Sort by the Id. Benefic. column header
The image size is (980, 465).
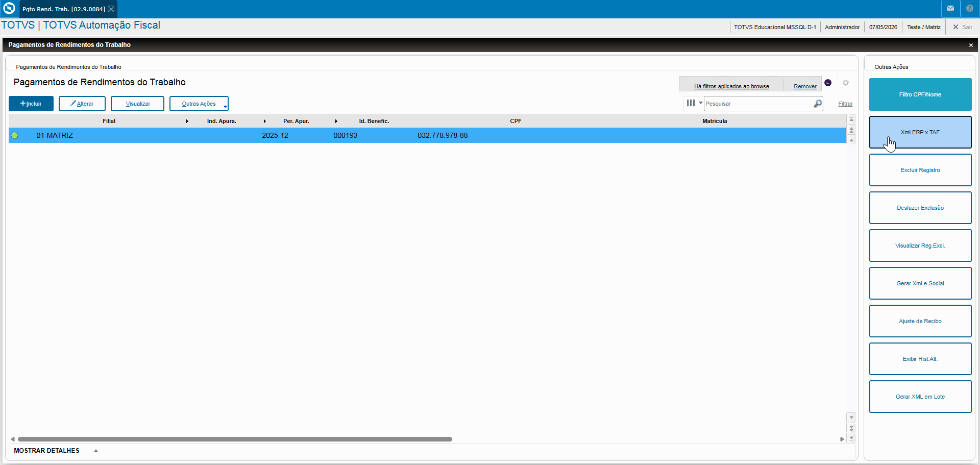(374, 121)
